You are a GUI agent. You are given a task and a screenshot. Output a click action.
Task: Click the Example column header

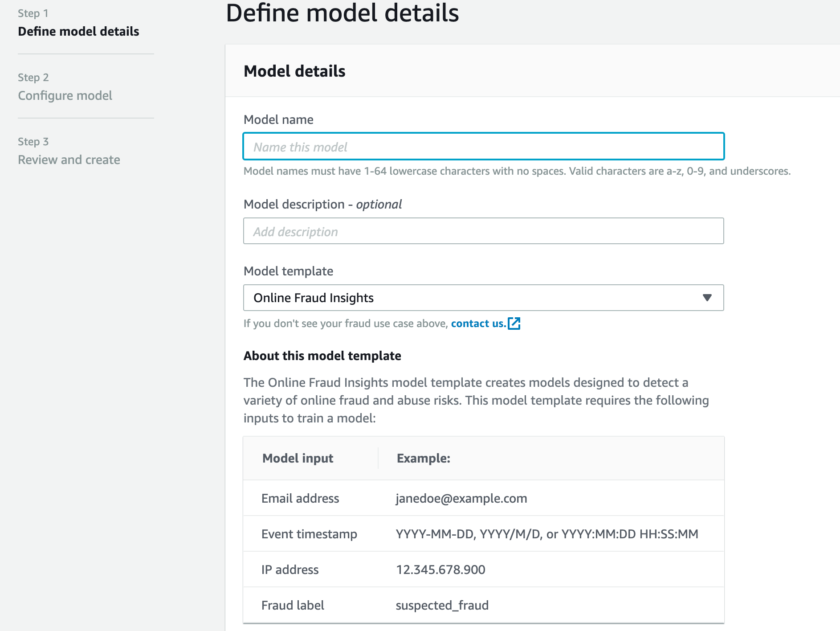423,458
